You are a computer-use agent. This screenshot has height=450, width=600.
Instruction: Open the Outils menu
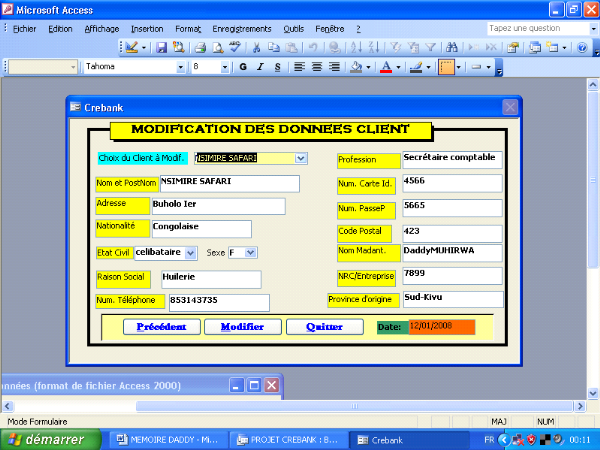(294, 29)
